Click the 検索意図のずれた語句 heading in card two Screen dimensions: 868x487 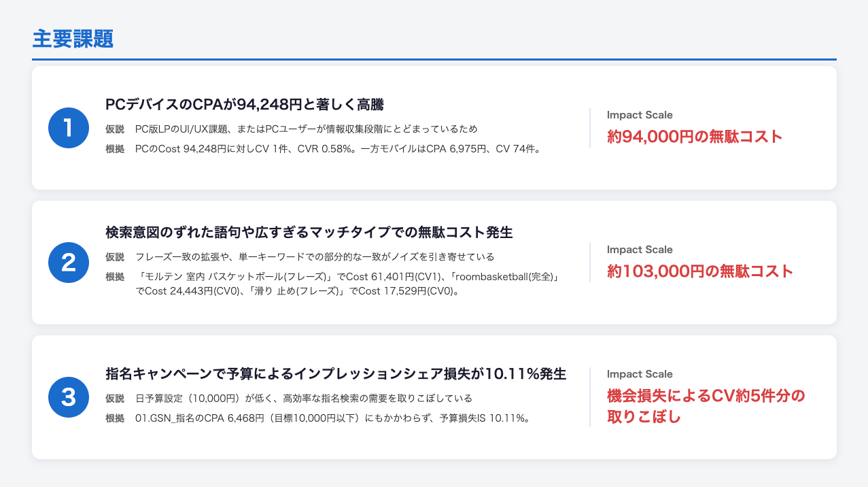pos(309,233)
